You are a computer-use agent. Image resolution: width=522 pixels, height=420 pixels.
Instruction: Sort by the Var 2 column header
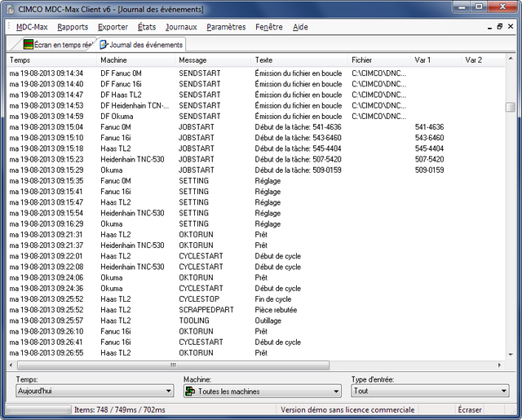[x=483, y=60]
